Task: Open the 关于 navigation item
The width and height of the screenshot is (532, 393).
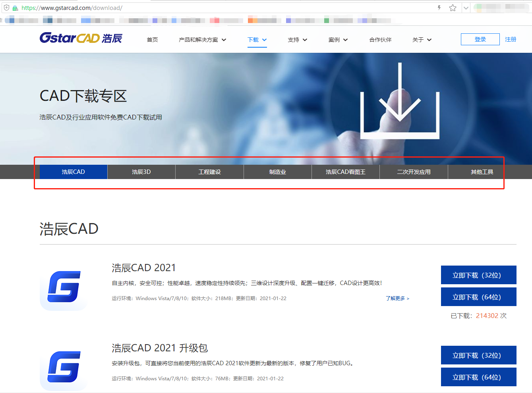Action: tap(418, 40)
